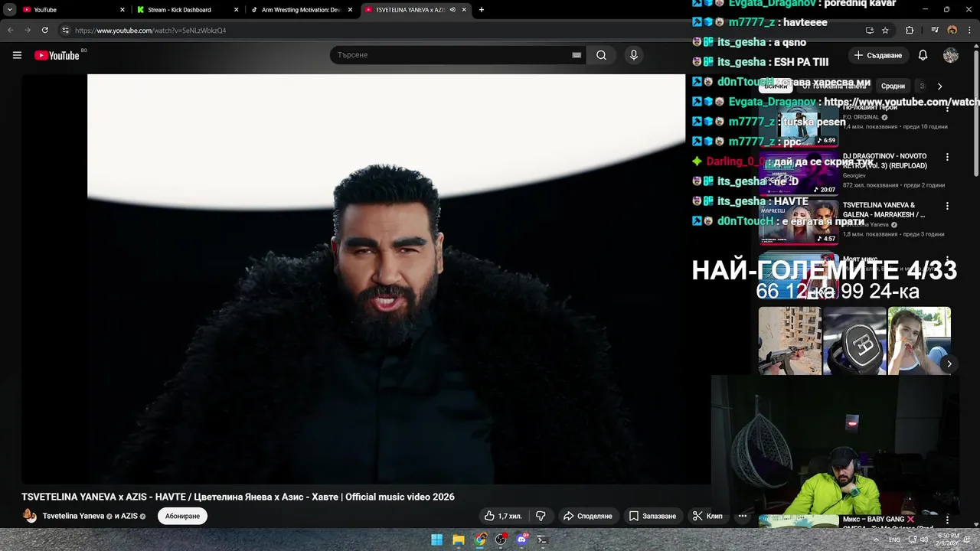Click the Клип clip button
This screenshot has width=980, height=551.
[x=707, y=516]
